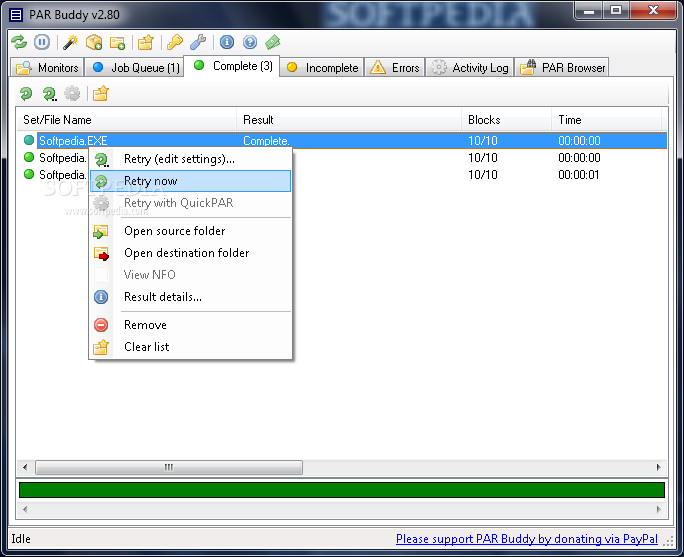Click the list scrollbar left arrow
The width and height of the screenshot is (684, 557).
coord(25,467)
